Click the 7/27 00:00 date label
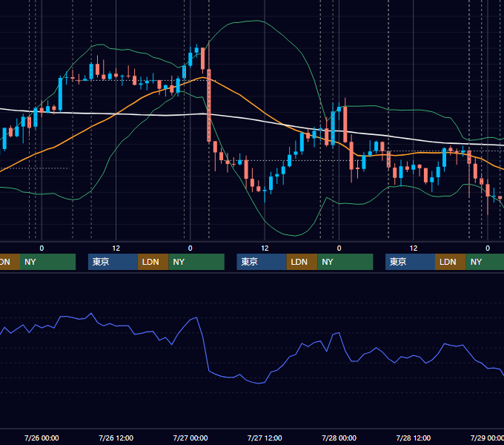The width and height of the screenshot is (504, 445). pos(190,438)
